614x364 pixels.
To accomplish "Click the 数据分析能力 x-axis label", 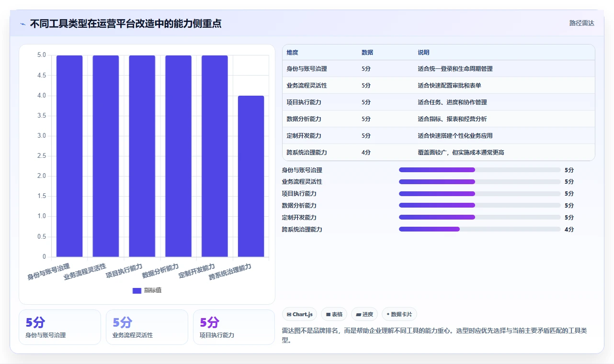I will coord(160,271).
